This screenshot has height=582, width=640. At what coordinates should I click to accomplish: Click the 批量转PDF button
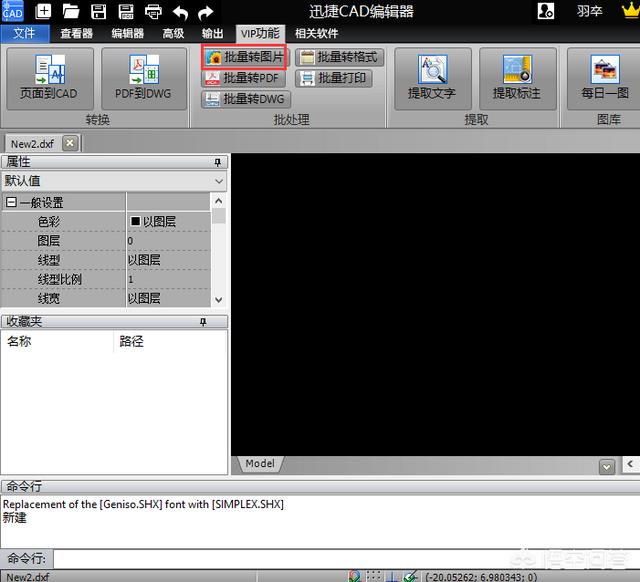pos(244,78)
